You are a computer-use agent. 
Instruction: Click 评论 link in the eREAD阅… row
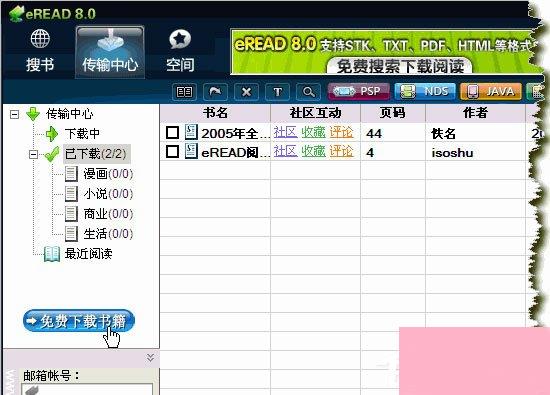pyautogui.click(x=341, y=151)
